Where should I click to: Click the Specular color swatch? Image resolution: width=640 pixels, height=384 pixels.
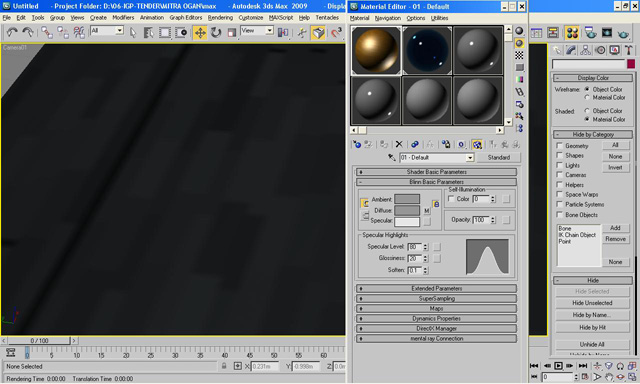coord(407,222)
